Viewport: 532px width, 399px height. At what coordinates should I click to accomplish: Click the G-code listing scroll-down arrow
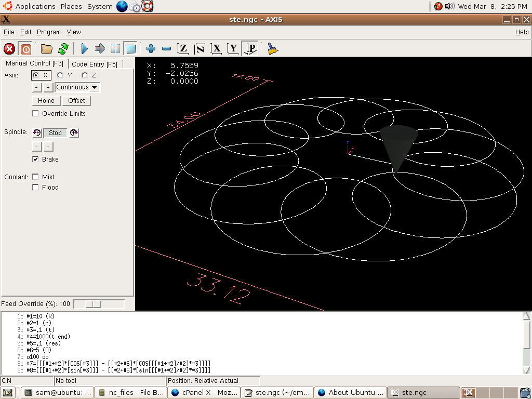(526, 370)
